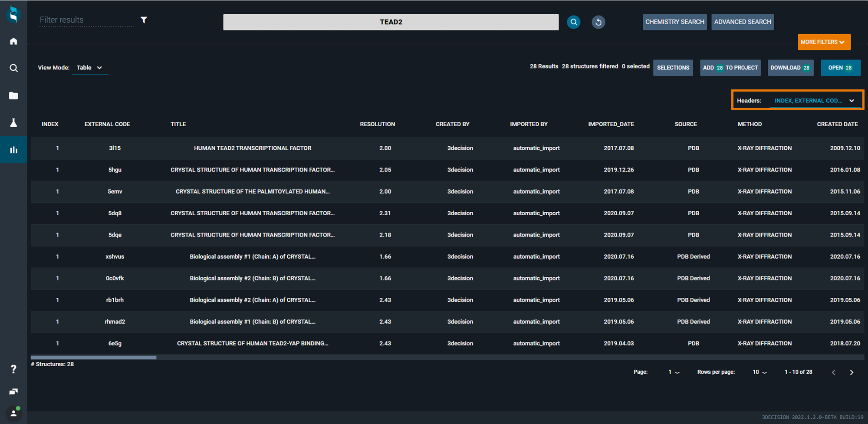Screen dimensions: 868x424
Task: Open Advanced Search
Action: coord(743,22)
